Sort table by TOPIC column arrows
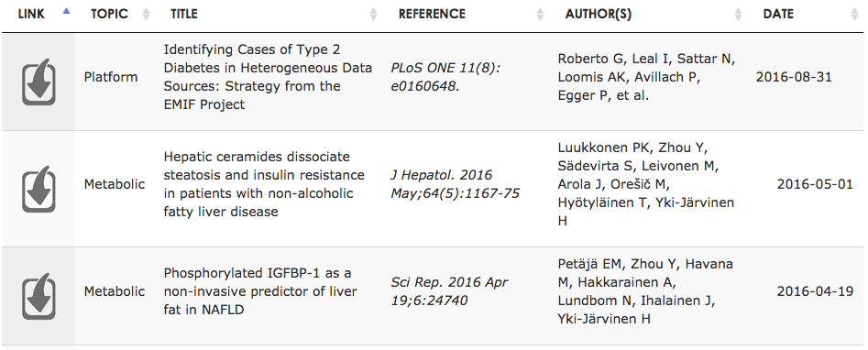 point(146,15)
